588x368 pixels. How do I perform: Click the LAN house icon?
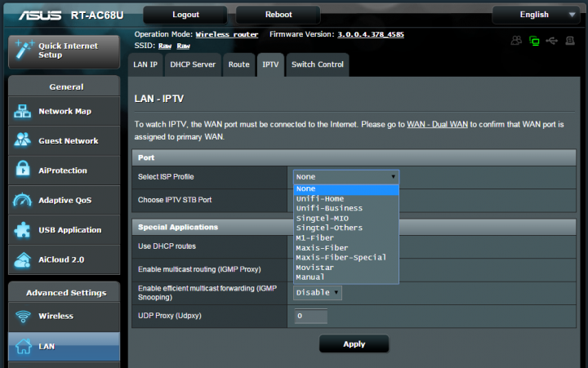(x=24, y=346)
